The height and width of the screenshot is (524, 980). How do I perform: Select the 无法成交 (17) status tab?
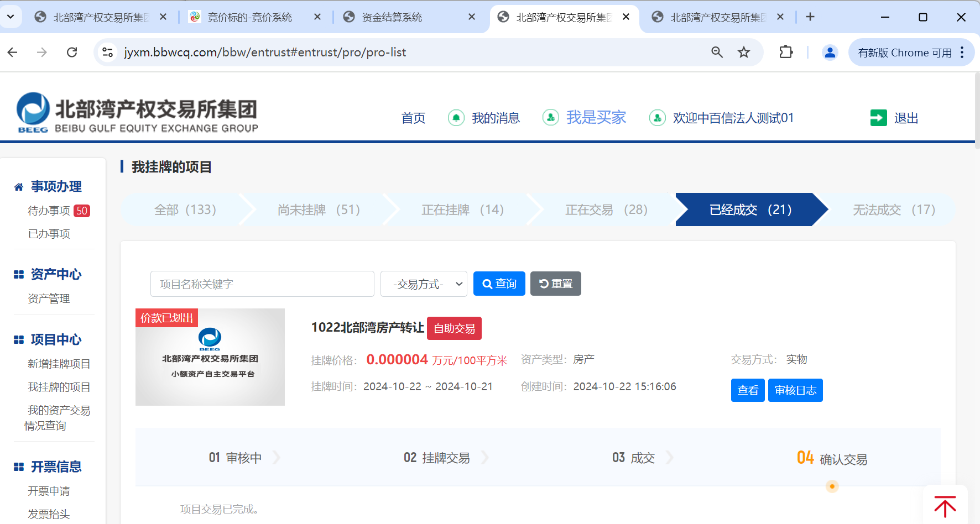click(x=894, y=209)
